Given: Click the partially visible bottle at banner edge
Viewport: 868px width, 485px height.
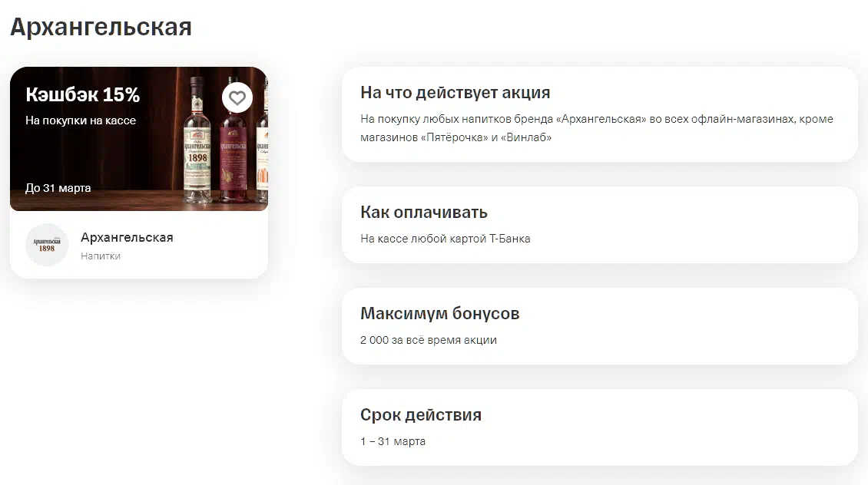Looking at the screenshot, I should (x=263, y=146).
